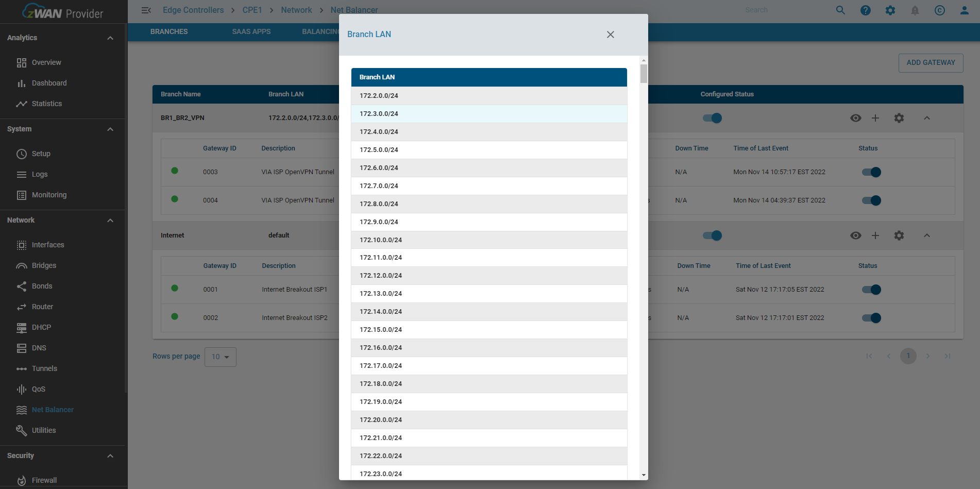Click the ADD GATEWAY button

coord(931,63)
